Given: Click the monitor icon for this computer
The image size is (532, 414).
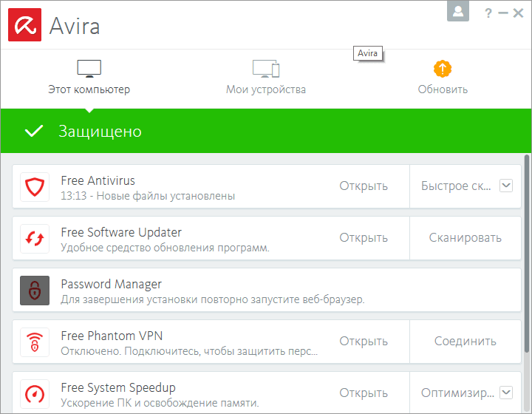Looking at the screenshot, I should [89, 69].
